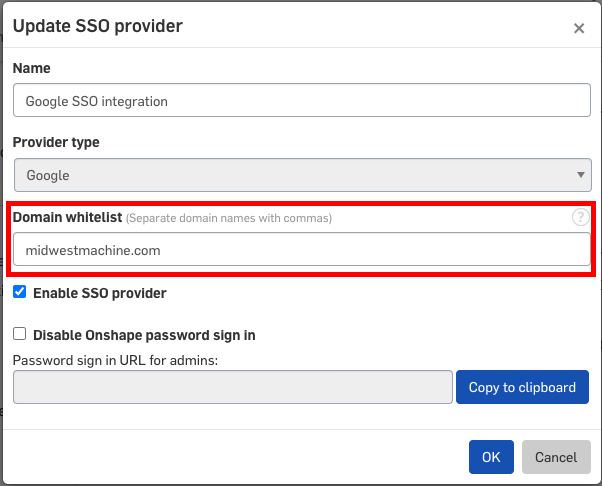Expand the Provider type dropdown arrow
Image resolution: width=602 pixels, height=486 pixels.
click(x=580, y=175)
